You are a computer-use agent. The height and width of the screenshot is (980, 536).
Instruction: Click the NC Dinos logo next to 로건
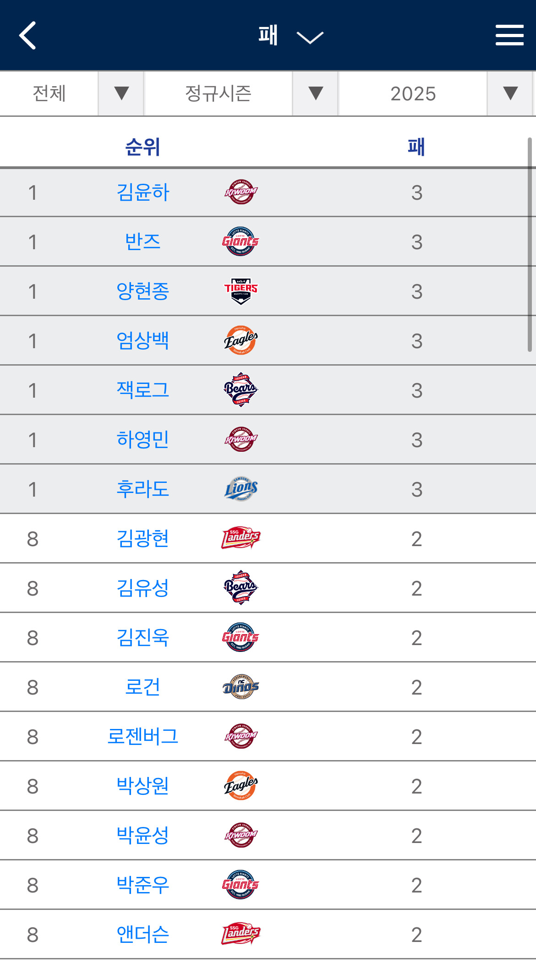[241, 687]
